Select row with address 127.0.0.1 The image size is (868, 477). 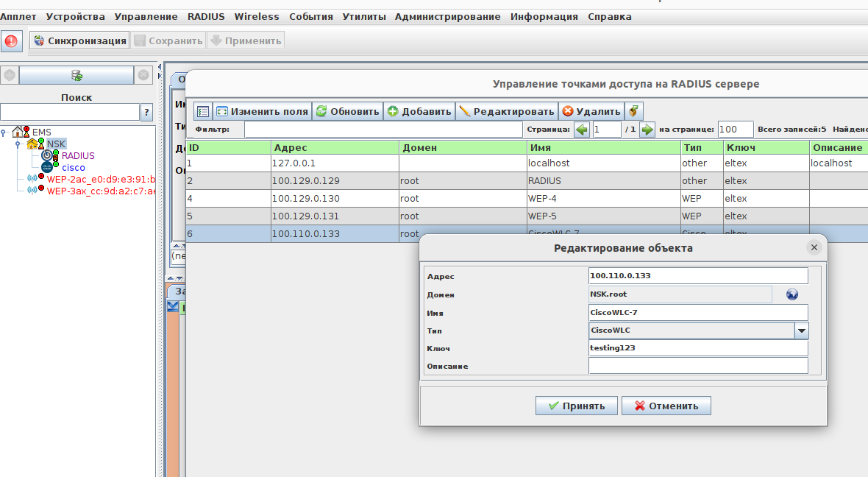527,163
